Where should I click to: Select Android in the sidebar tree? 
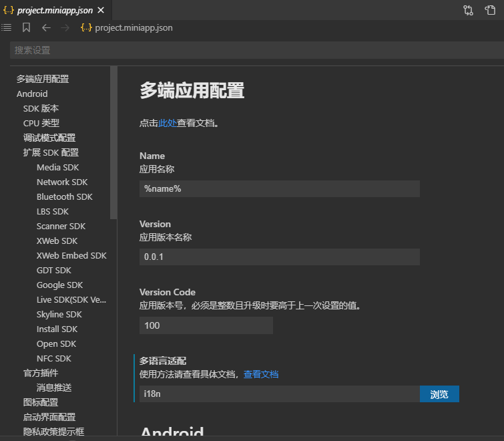point(32,94)
